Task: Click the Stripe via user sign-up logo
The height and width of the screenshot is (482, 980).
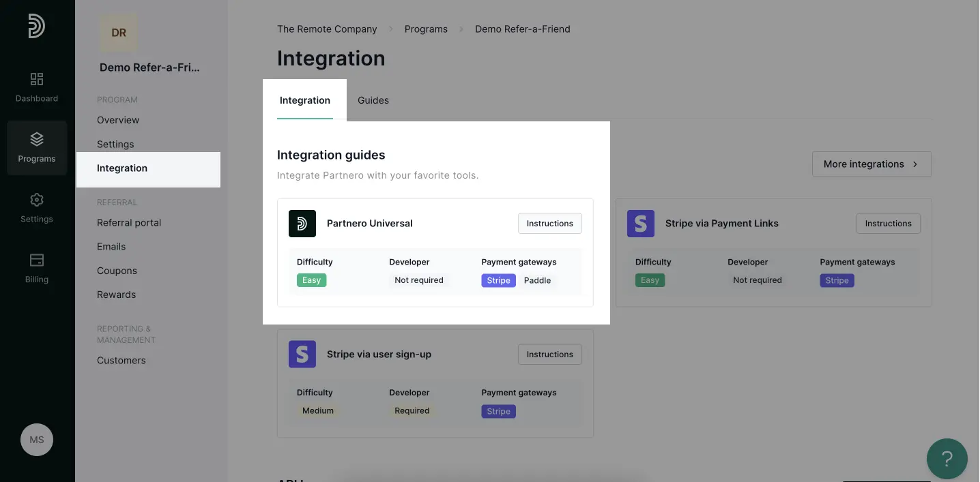Action: click(302, 355)
